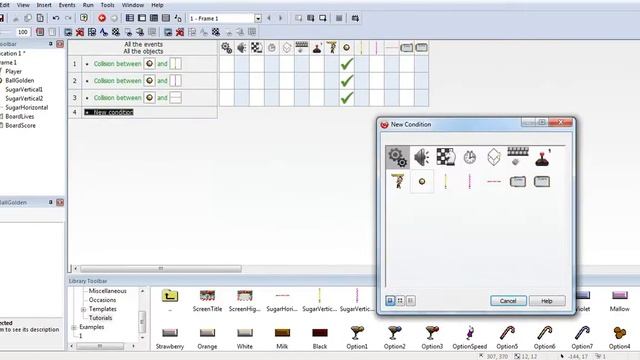This screenshot has height=360, width=640.
Task: Click the BallGolden column header in event grid
Action: point(347,48)
